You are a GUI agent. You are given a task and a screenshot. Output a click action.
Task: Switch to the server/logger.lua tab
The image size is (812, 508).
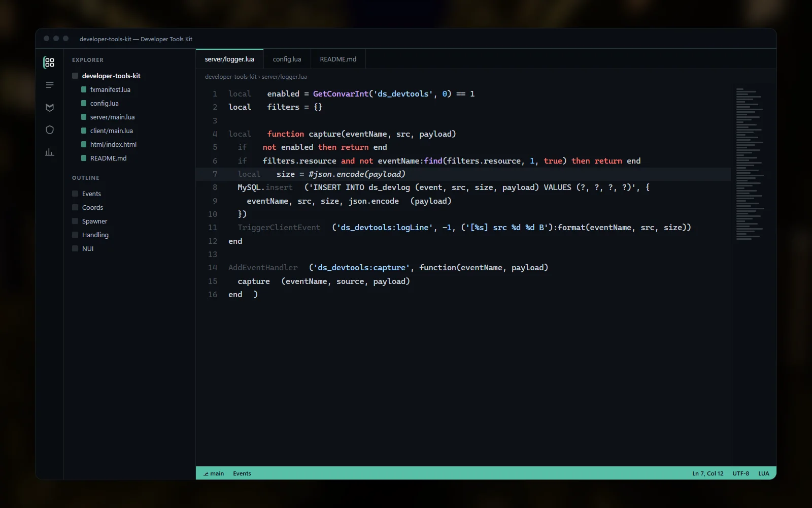[x=229, y=59]
